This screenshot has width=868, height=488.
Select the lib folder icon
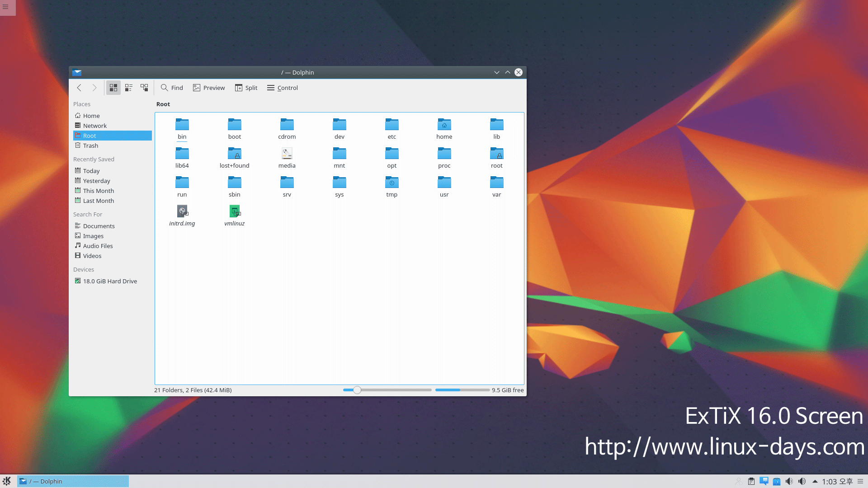click(497, 124)
